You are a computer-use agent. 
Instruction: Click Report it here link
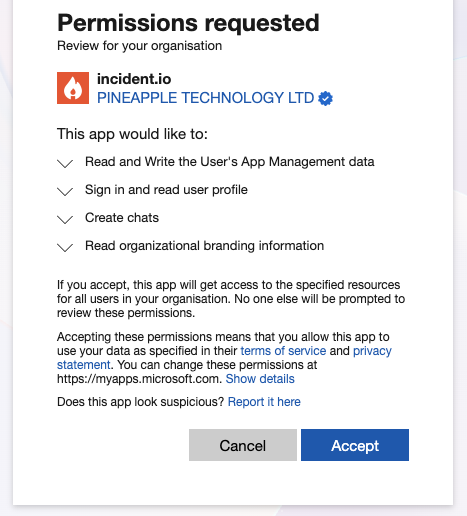click(264, 402)
